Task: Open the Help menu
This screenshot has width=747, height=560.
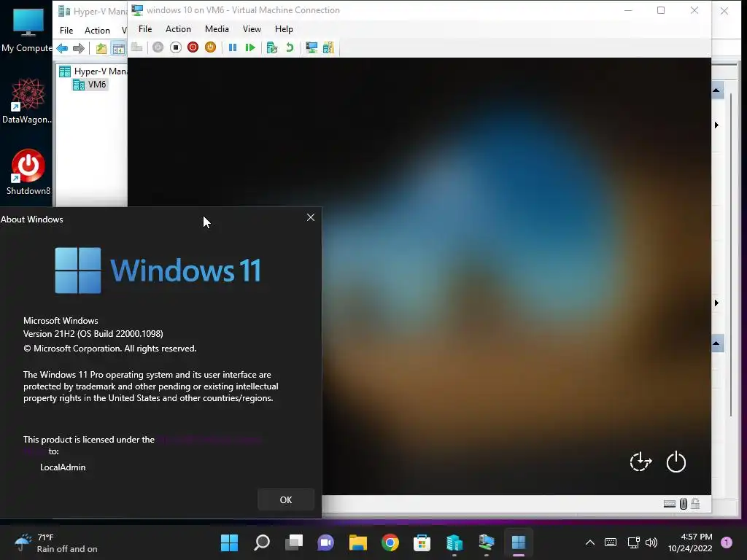Action: (x=284, y=29)
